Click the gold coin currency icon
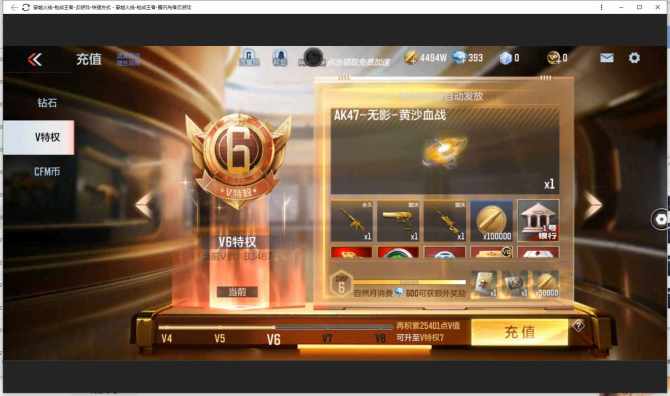 [411, 57]
